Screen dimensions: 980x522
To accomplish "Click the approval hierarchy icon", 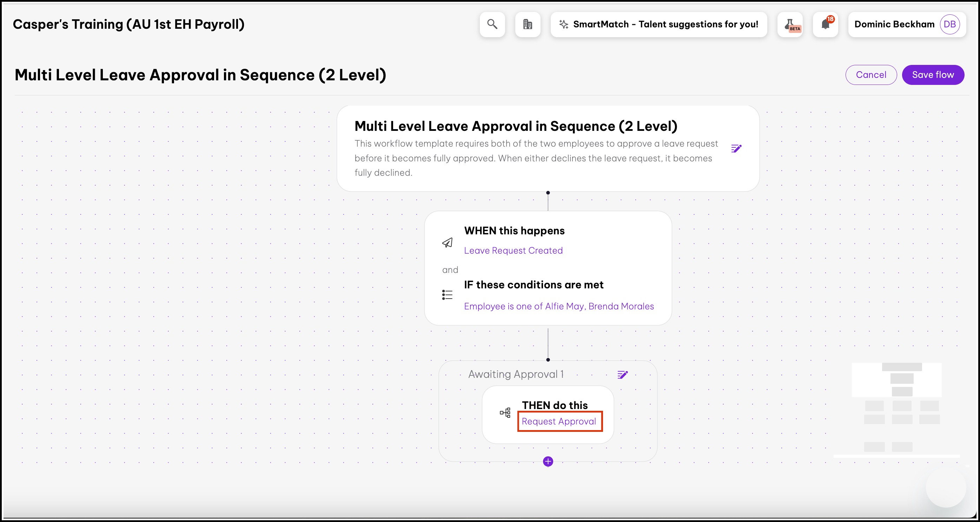I will tap(505, 413).
